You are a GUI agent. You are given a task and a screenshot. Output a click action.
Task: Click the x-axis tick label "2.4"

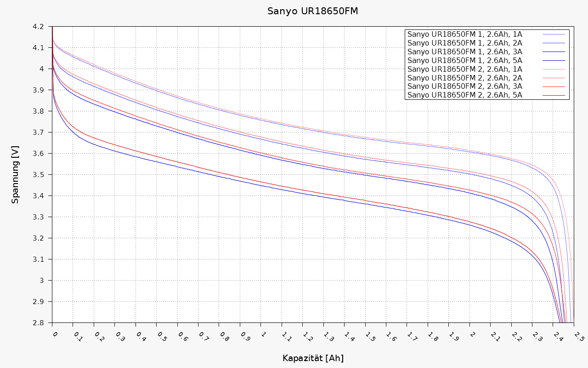(558, 337)
